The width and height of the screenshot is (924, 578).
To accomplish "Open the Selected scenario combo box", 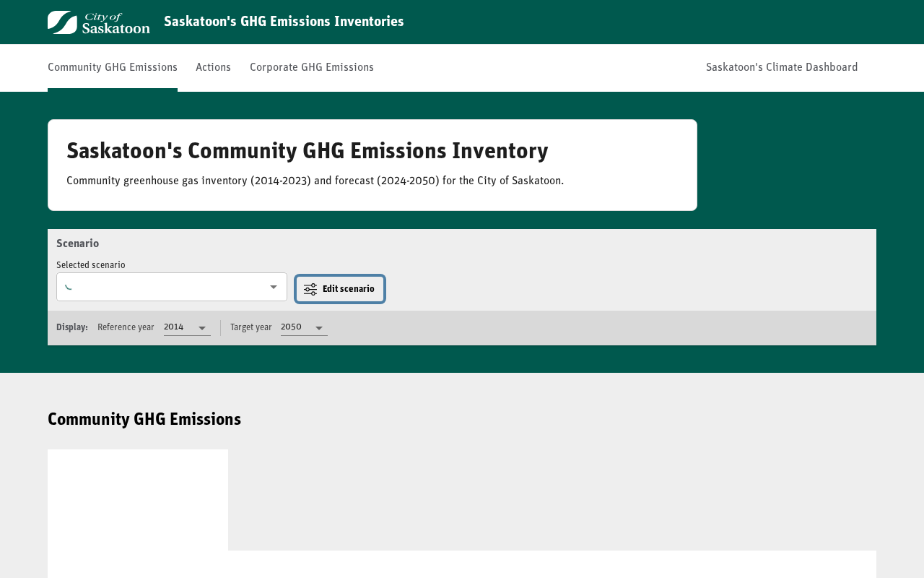I will pyautogui.click(x=171, y=287).
